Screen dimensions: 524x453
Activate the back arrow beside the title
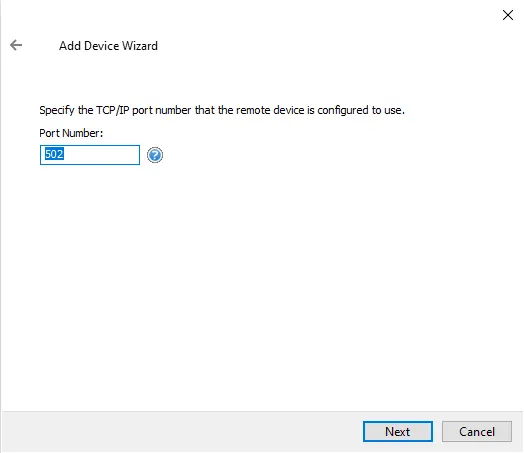[16, 45]
